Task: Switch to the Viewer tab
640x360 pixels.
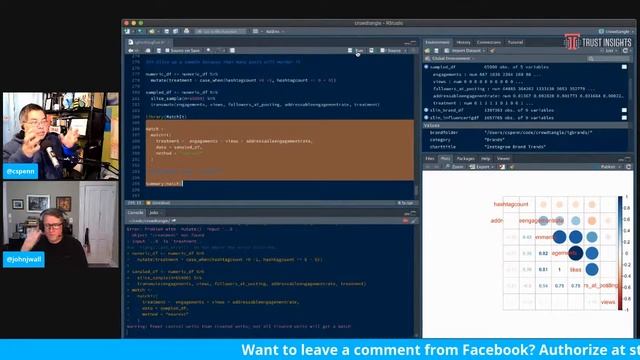Action: tap(503, 159)
